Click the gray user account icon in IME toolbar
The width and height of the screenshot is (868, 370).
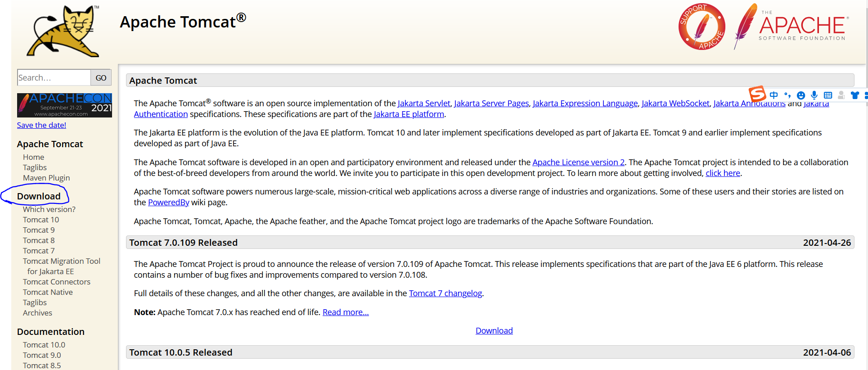coord(841,95)
